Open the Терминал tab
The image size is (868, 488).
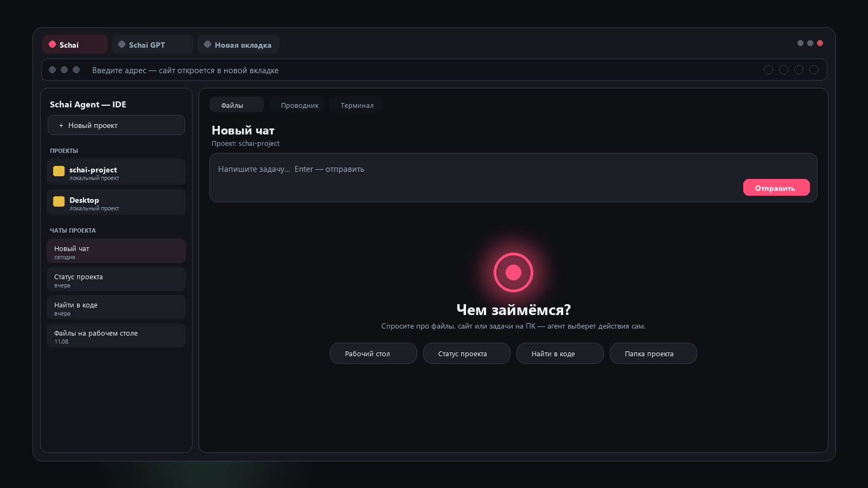tap(357, 105)
